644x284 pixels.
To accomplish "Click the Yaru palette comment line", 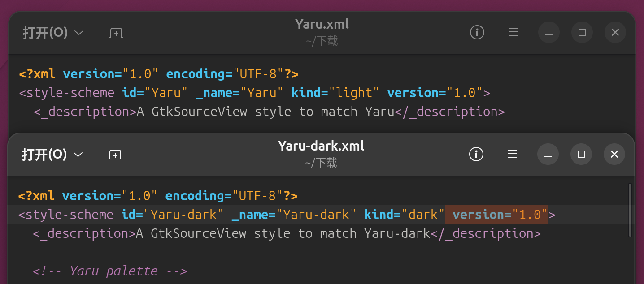I will pos(110,271).
